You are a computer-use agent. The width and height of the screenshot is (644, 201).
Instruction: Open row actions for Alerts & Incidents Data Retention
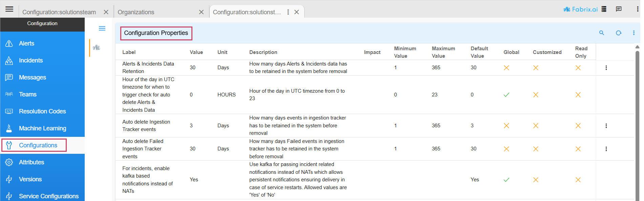(606, 68)
